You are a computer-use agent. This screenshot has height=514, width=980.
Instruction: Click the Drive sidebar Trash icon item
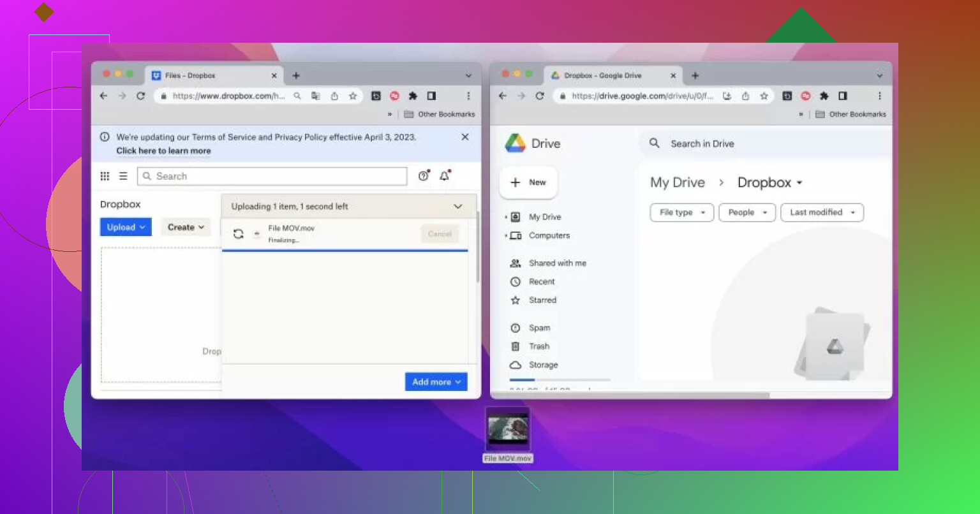516,346
